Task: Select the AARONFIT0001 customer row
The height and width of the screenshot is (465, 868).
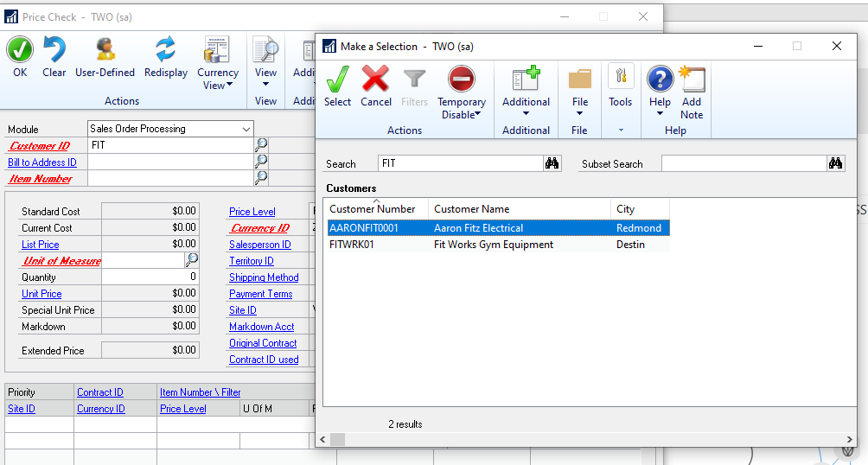Action: tap(498, 228)
